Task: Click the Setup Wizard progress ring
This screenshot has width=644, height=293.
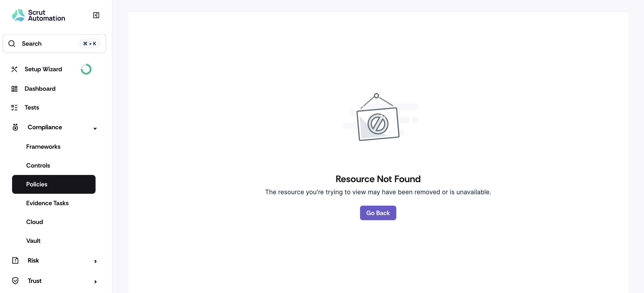Action: [x=86, y=69]
